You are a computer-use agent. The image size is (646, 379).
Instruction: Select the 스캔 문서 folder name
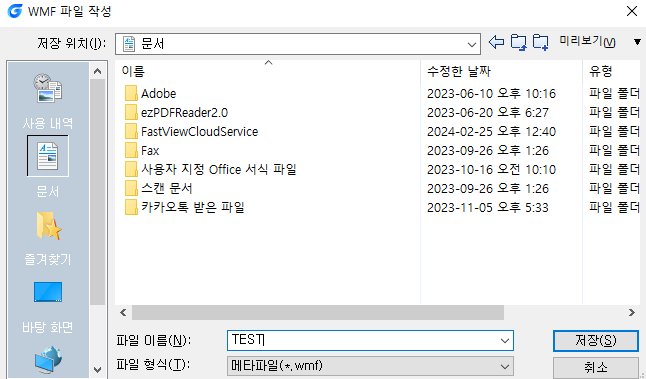coord(167,188)
